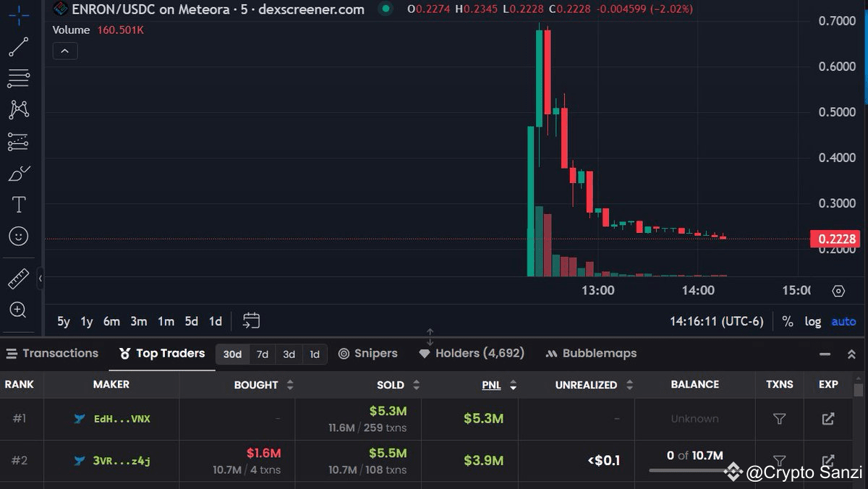The width and height of the screenshot is (868, 489).
Task: Select the 30d period filter
Action: click(232, 354)
